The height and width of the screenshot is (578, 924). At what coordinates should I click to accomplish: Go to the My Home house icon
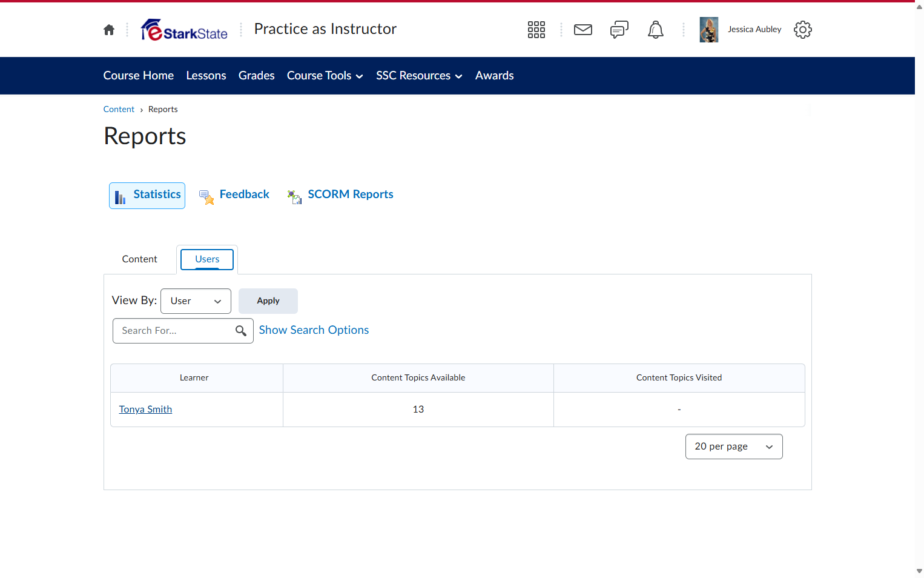pos(109,30)
